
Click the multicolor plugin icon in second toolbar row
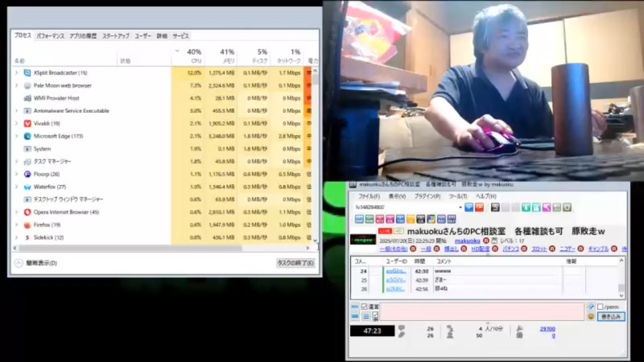[x=431, y=219]
